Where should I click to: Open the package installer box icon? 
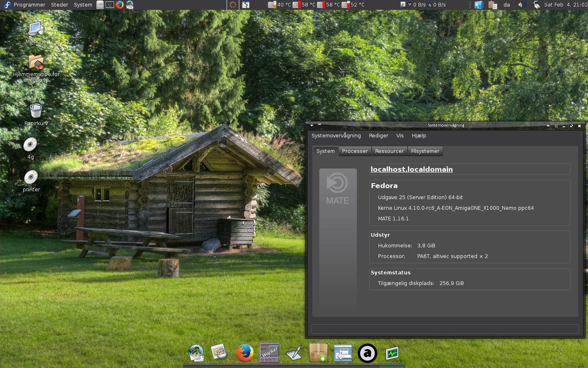pyautogui.click(x=318, y=353)
